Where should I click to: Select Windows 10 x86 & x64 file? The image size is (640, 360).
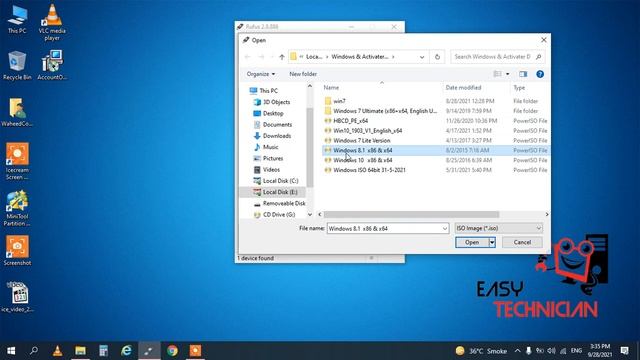click(362, 160)
